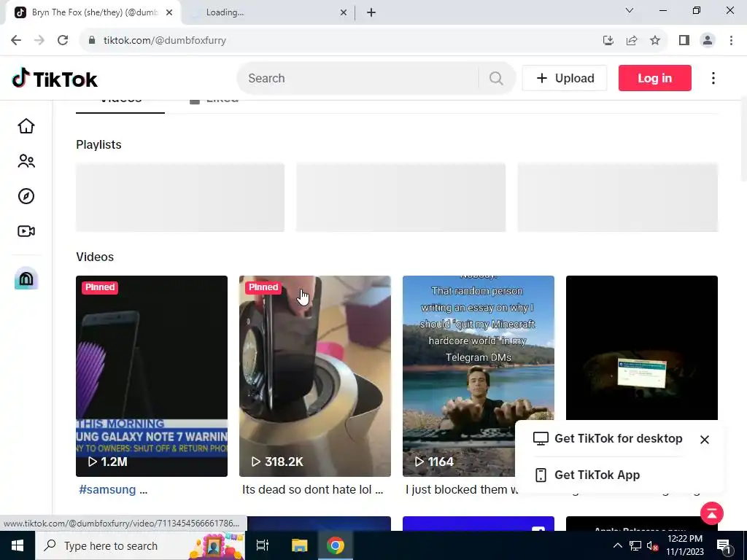
Task: Click 'I just blocked them' caption
Action: 461,489
